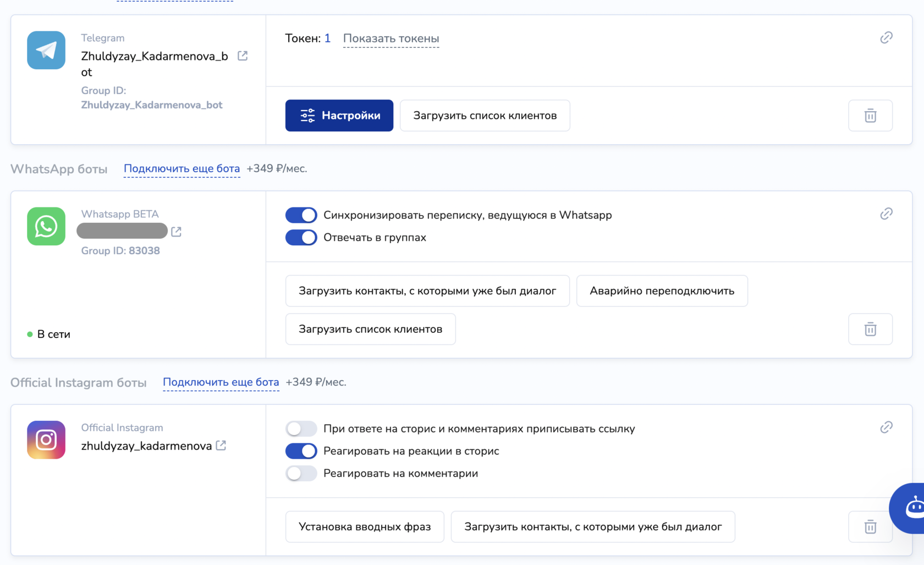Click the Telegram bot external link icon
The height and width of the screenshot is (565, 924).
pos(243,56)
